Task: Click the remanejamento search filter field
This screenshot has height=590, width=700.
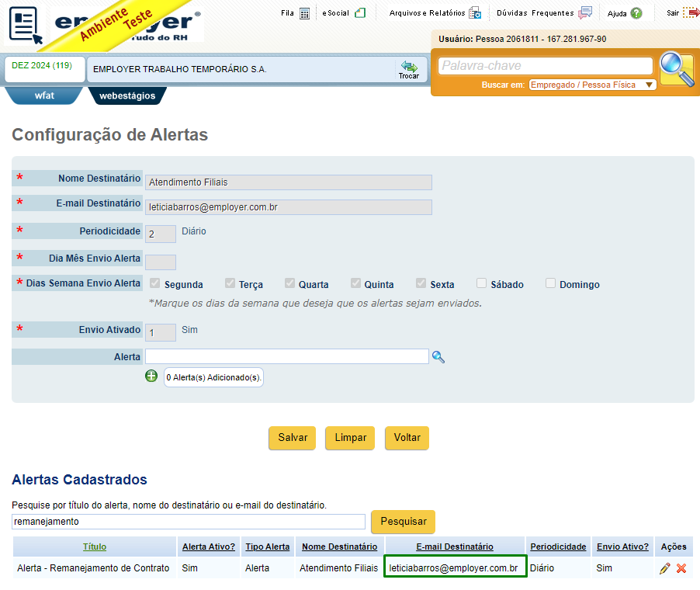Action: click(x=189, y=522)
